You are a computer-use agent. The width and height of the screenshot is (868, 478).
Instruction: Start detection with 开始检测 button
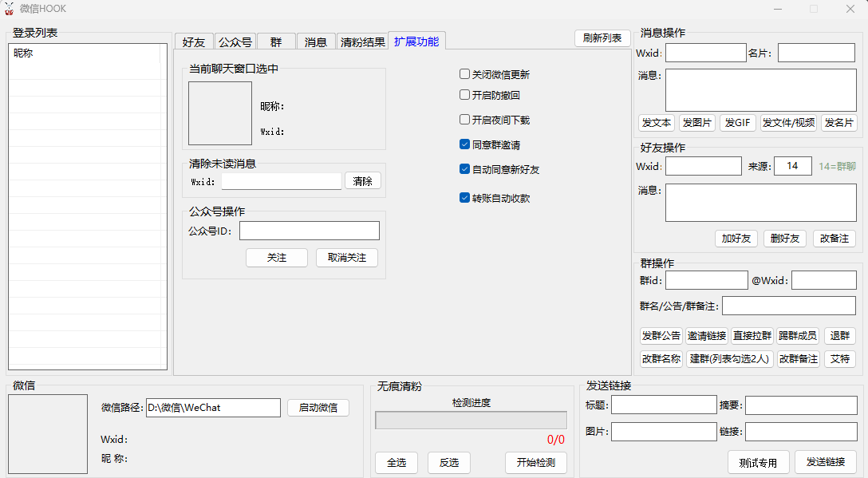point(535,463)
